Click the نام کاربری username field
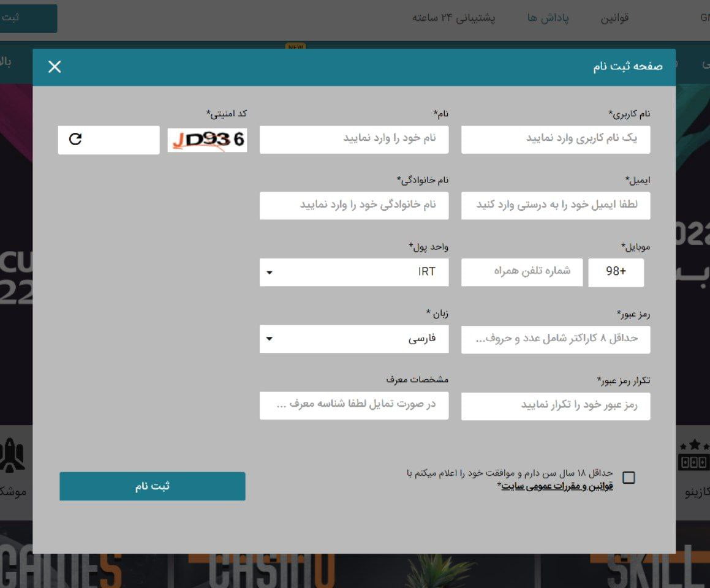Image resolution: width=710 pixels, height=588 pixels. pos(555,139)
